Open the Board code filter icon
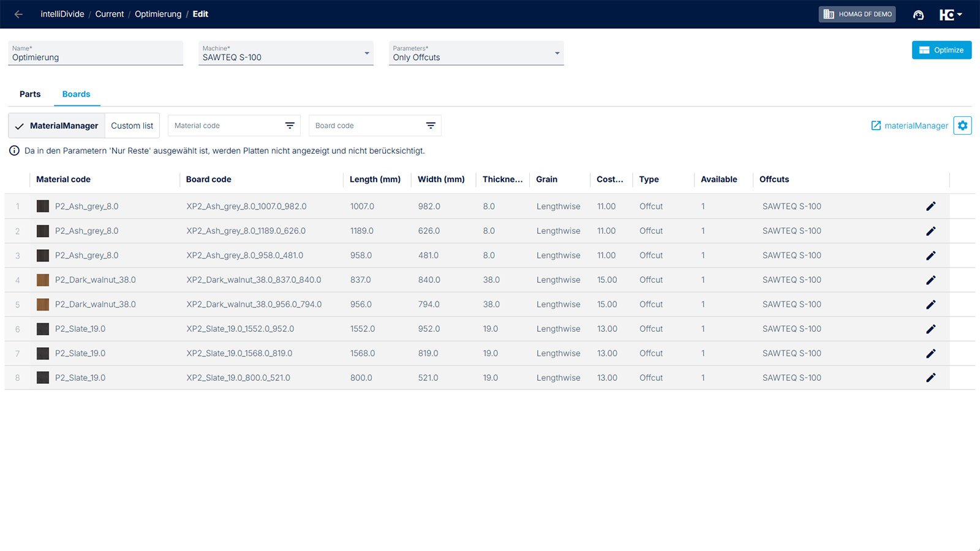 pos(431,126)
